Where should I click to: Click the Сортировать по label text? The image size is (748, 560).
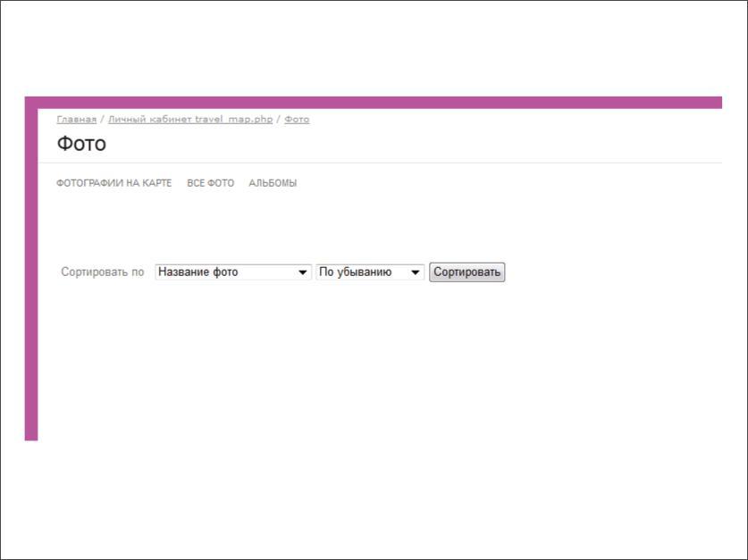102,272
